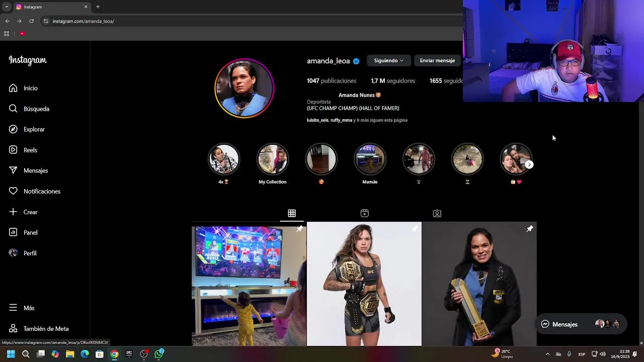Open the Explorar page
Screen dimensions: 644x362
(x=27, y=129)
